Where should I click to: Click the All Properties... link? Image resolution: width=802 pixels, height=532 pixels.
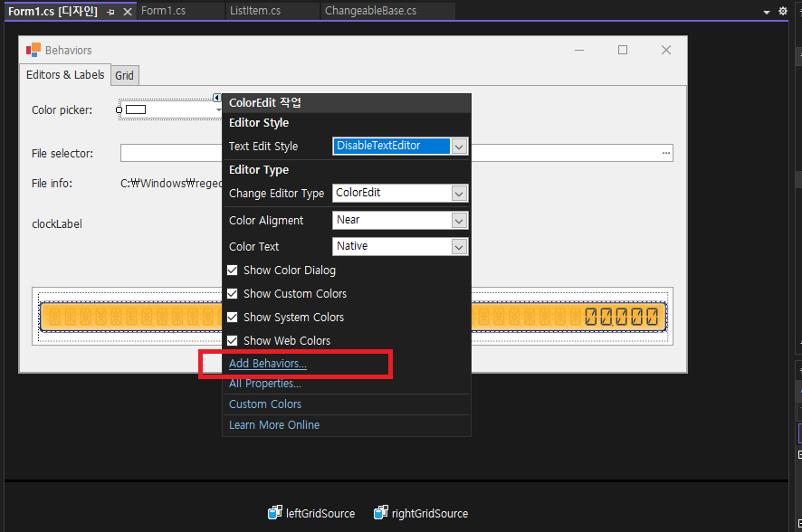(x=264, y=384)
